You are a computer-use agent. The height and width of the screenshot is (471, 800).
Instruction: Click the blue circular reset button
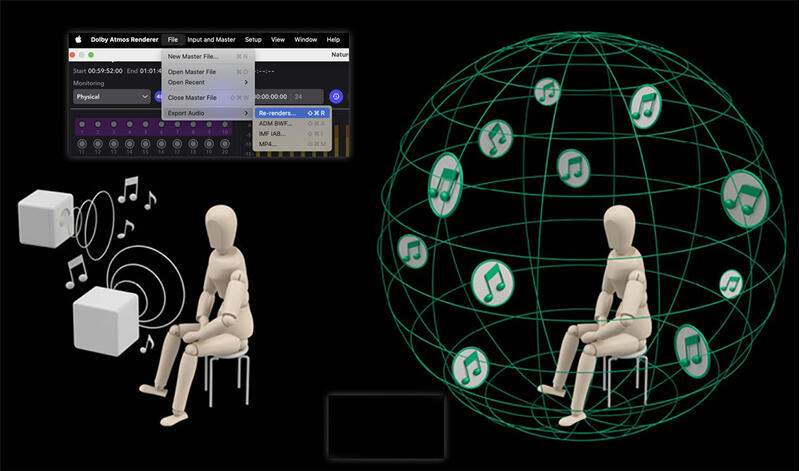(x=336, y=97)
